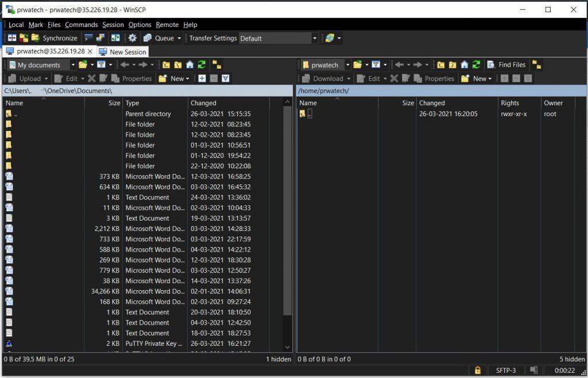Viewport: 588px width, 378px height.
Task: Click the Synchronize button in main toolbar
Action: point(55,38)
